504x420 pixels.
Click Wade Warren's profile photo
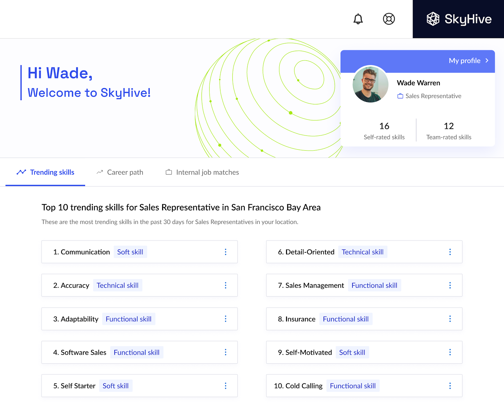[x=370, y=84]
